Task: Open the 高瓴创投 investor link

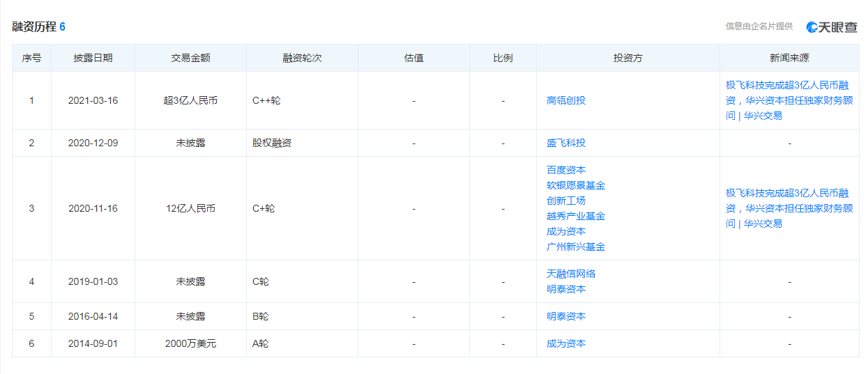Action: click(x=566, y=100)
